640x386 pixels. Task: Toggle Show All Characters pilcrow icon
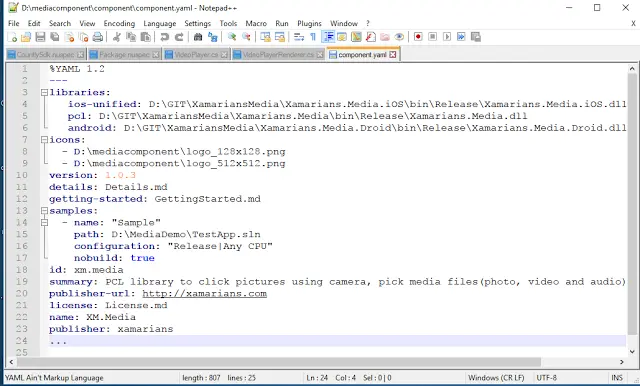[x=313, y=37]
